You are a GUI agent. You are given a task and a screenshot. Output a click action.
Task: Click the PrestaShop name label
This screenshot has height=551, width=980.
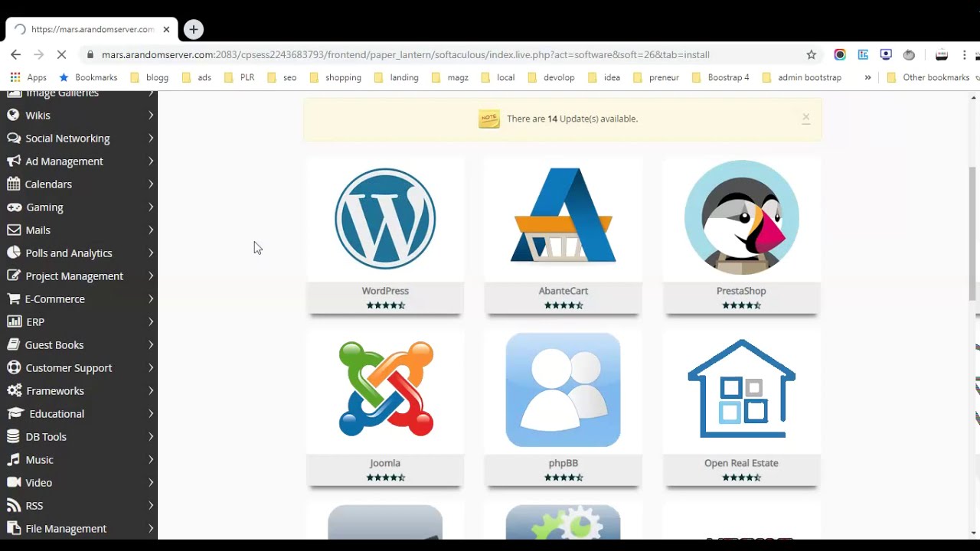(741, 291)
